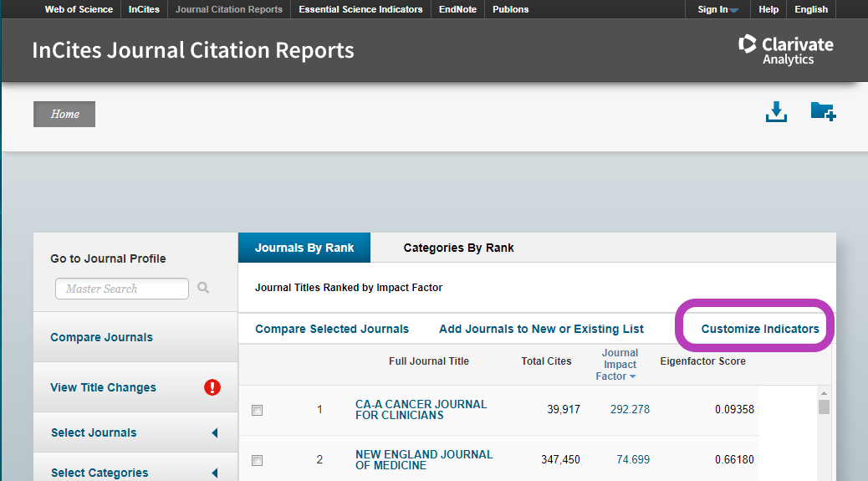Image resolution: width=868 pixels, height=481 pixels.
Task: Click the add-to-folder icon
Action: 823,111
